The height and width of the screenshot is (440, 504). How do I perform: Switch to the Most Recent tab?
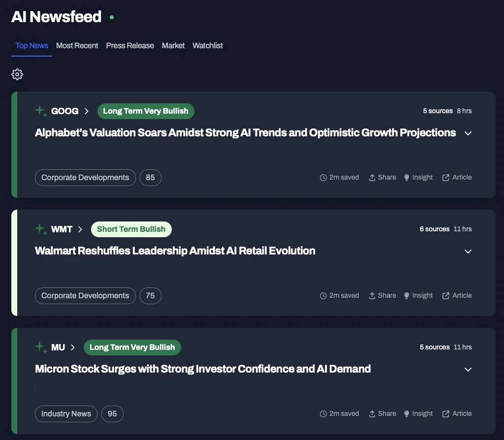pos(77,46)
